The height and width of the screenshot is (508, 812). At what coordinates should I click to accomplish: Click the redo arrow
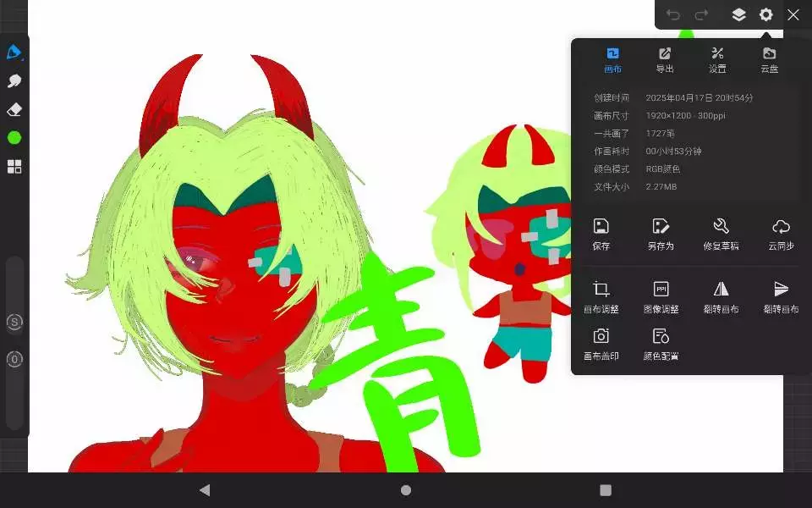pyautogui.click(x=701, y=14)
